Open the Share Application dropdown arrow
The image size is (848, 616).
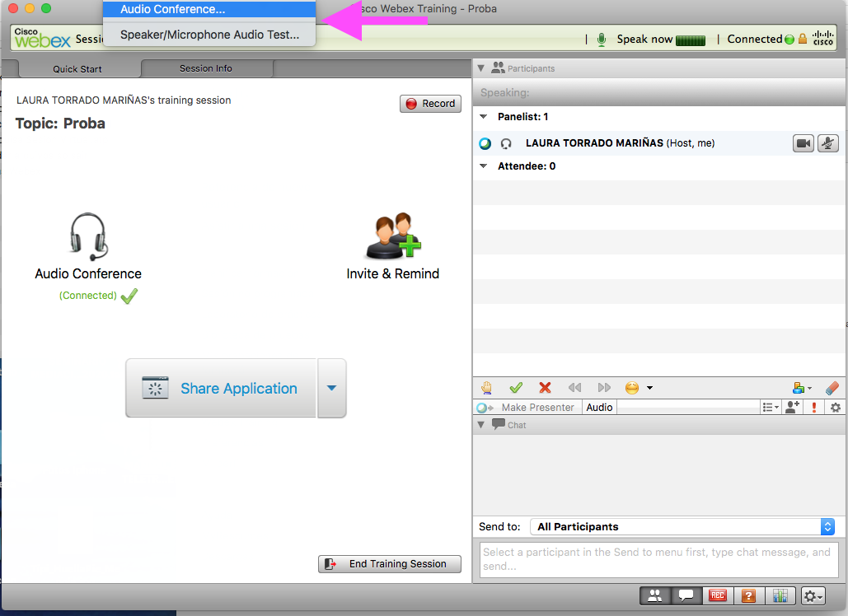(331, 388)
